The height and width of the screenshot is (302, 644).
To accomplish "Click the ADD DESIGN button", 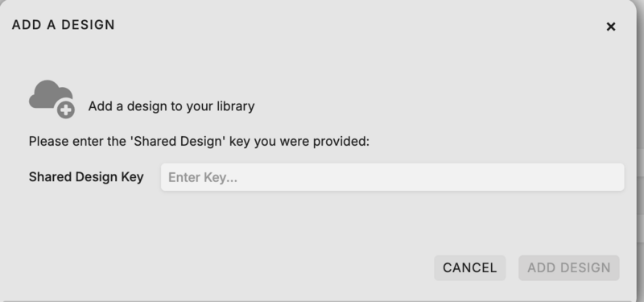I will (569, 268).
